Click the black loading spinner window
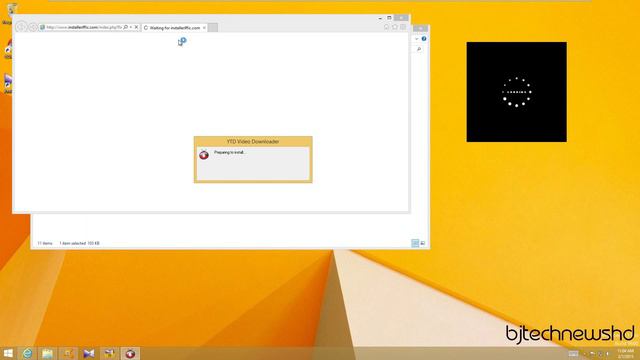The image size is (640, 360). click(516, 92)
